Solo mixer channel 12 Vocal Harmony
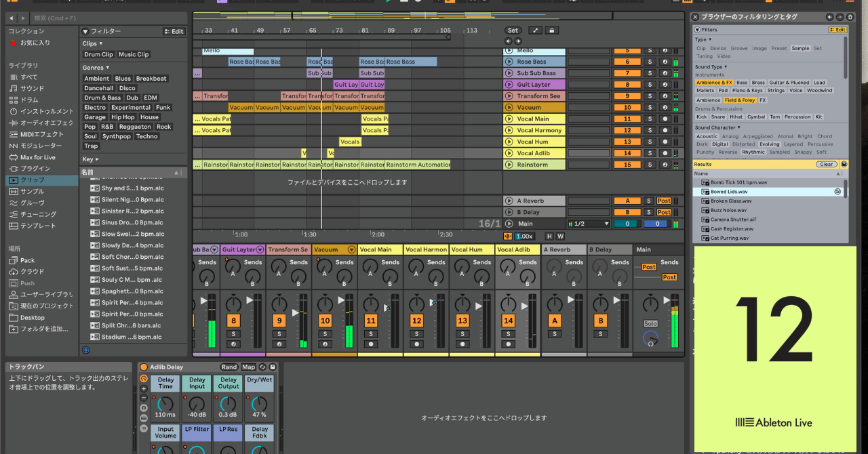The image size is (868, 454). pos(416,333)
